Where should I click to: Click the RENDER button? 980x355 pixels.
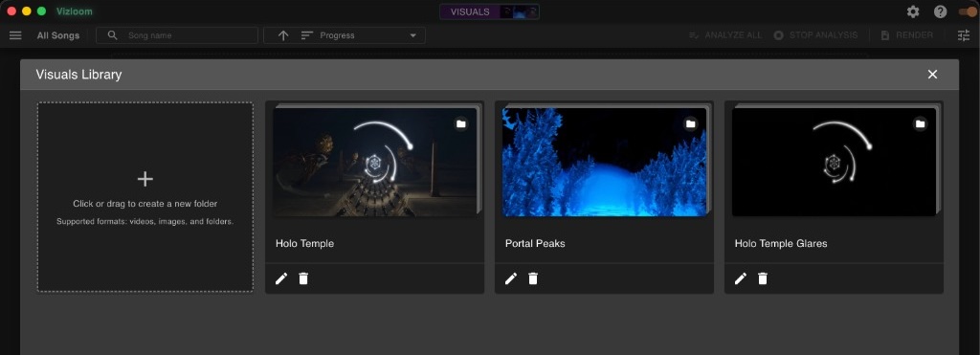coord(907,35)
